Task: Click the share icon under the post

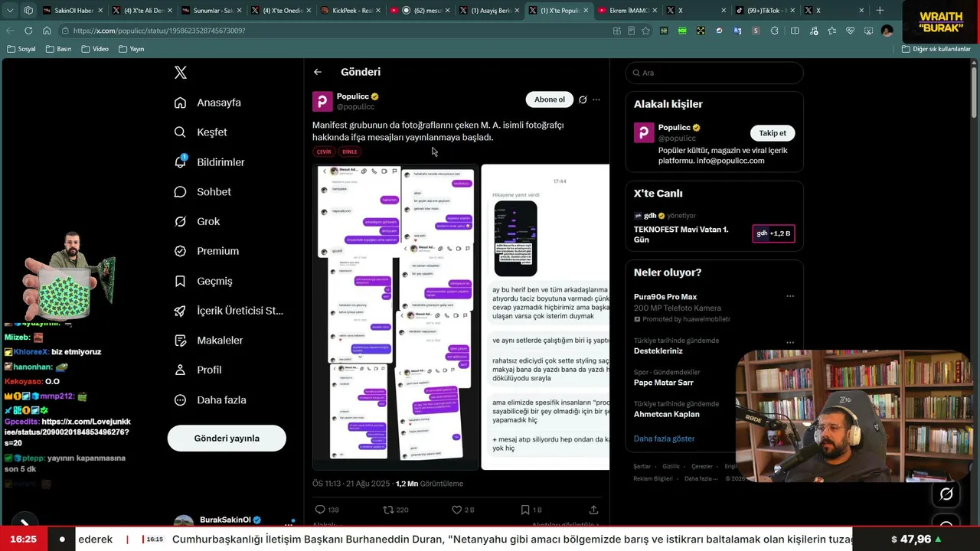Action: click(593, 510)
